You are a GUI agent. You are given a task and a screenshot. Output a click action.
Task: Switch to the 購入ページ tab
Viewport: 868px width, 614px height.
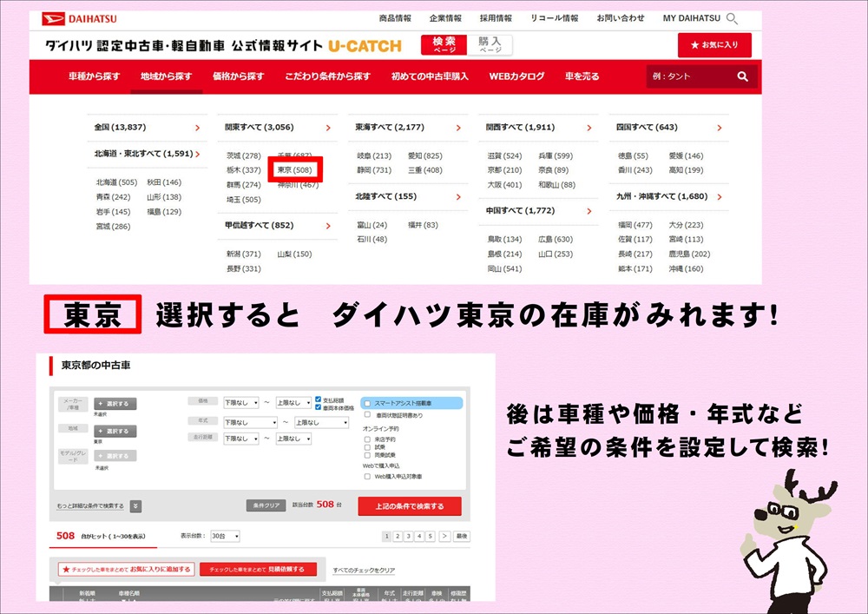point(489,45)
